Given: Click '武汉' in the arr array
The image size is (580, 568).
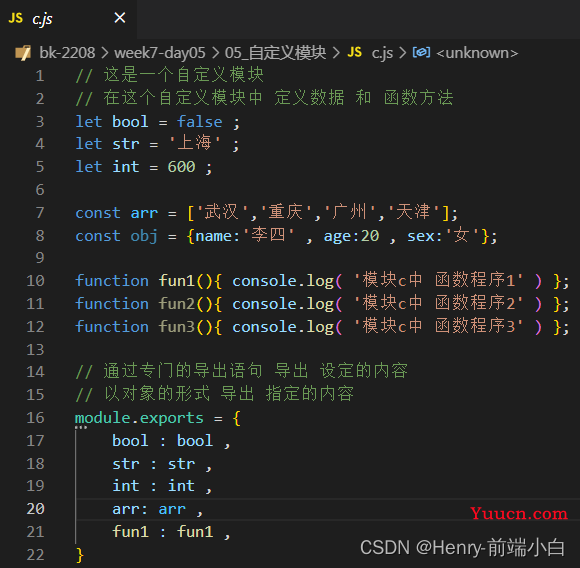Looking at the screenshot, I should 222,212.
